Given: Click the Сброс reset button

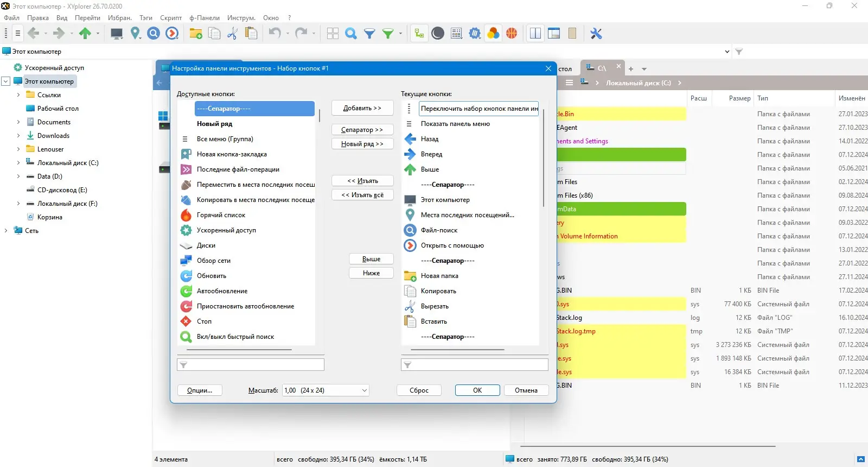Looking at the screenshot, I should point(419,390).
